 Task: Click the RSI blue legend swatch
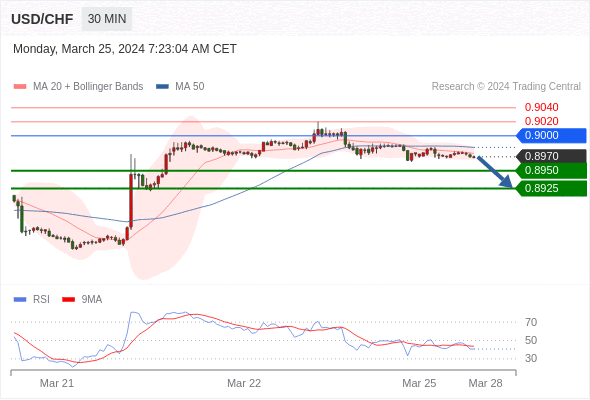click(x=20, y=300)
